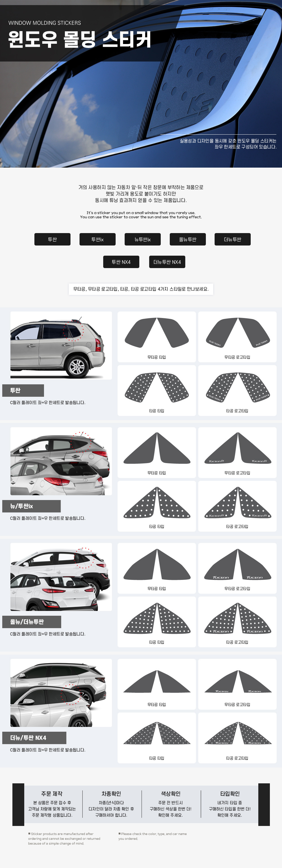Click the K3 window sticker banner image
Image resolution: width=282 pixels, height=868 pixels.
click(141, 84)
